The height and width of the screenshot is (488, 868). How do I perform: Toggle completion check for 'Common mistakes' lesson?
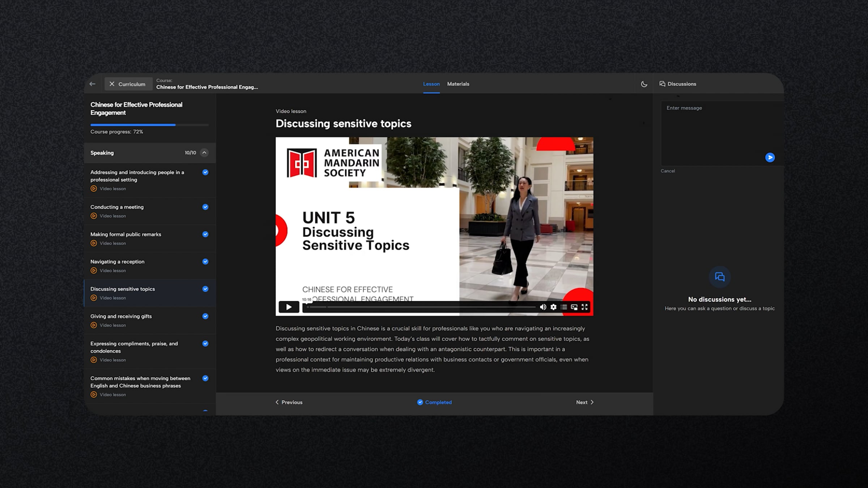[x=205, y=378]
